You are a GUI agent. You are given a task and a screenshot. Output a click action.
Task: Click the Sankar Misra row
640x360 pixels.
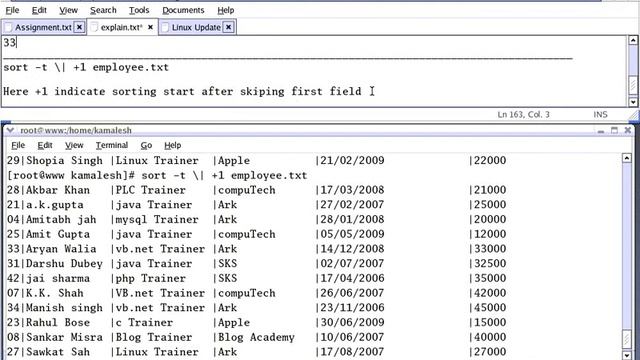click(257, 337)
